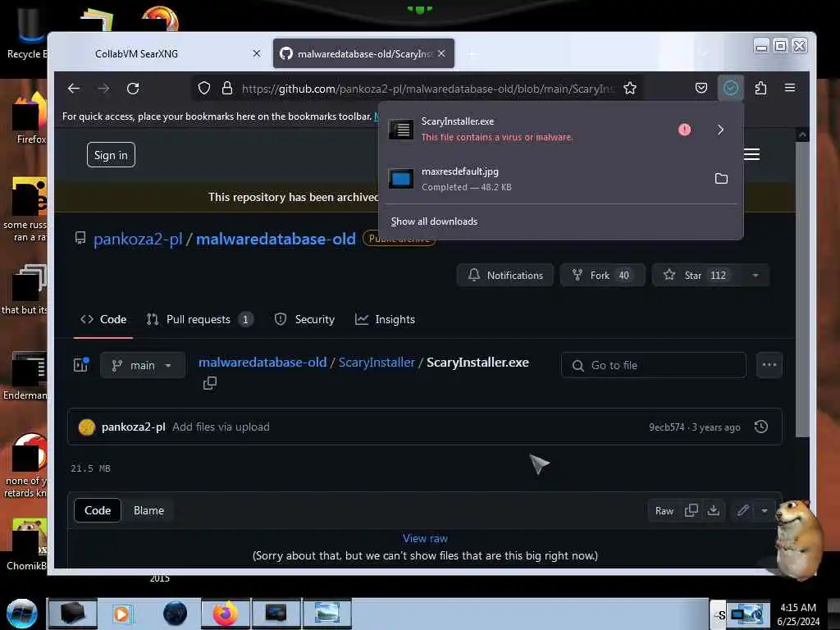840x630 pixels.
Task: Open the more file actions ellipsis menu
Action: coord(769,365)
